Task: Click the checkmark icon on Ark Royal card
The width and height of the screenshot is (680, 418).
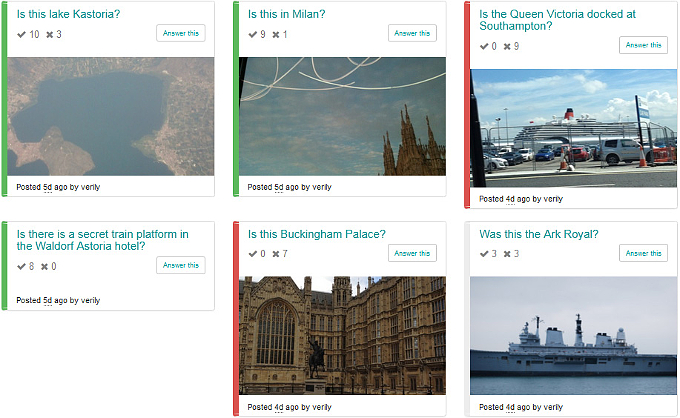Action: click(484, 254)
